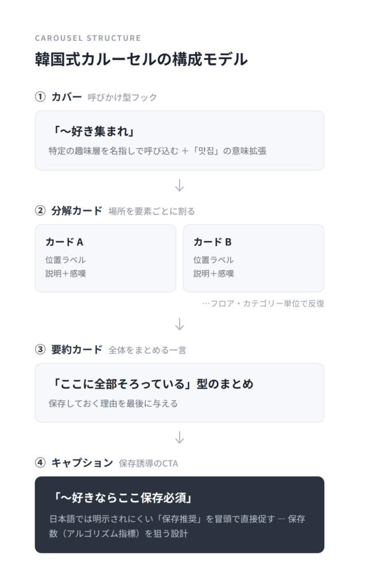Select the カード B box
The height and width of the screenshot is (588, 381).
pos(253,258)
